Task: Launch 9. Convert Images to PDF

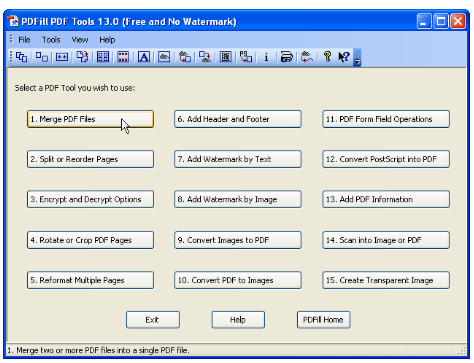Action: (238, 240)
